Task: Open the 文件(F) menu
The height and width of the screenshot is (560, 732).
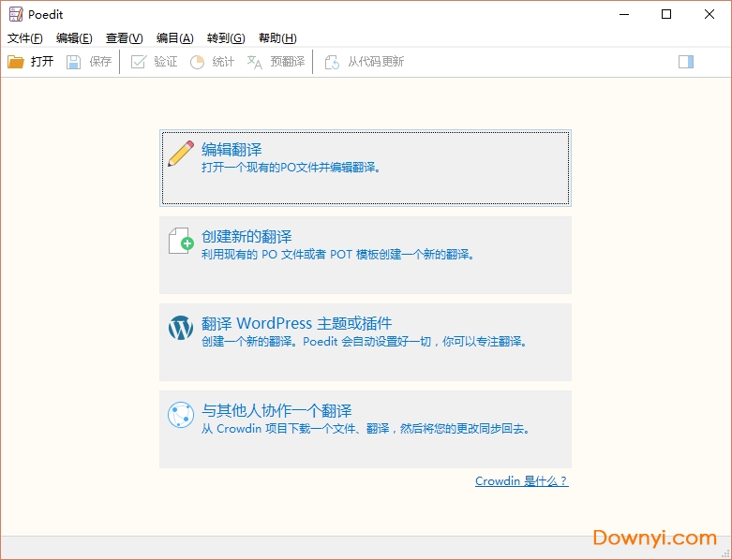Action: (x=24, y=38)
